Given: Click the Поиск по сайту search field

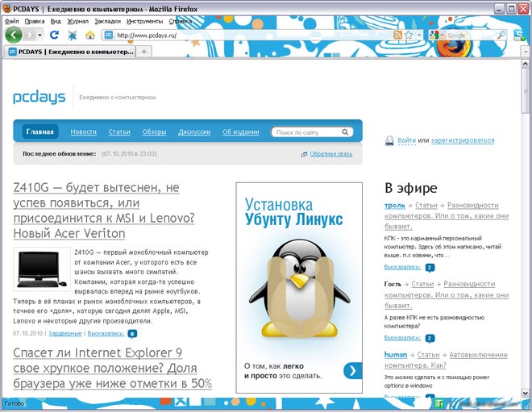Looking at the screenshot, I should tap(306, 132).
